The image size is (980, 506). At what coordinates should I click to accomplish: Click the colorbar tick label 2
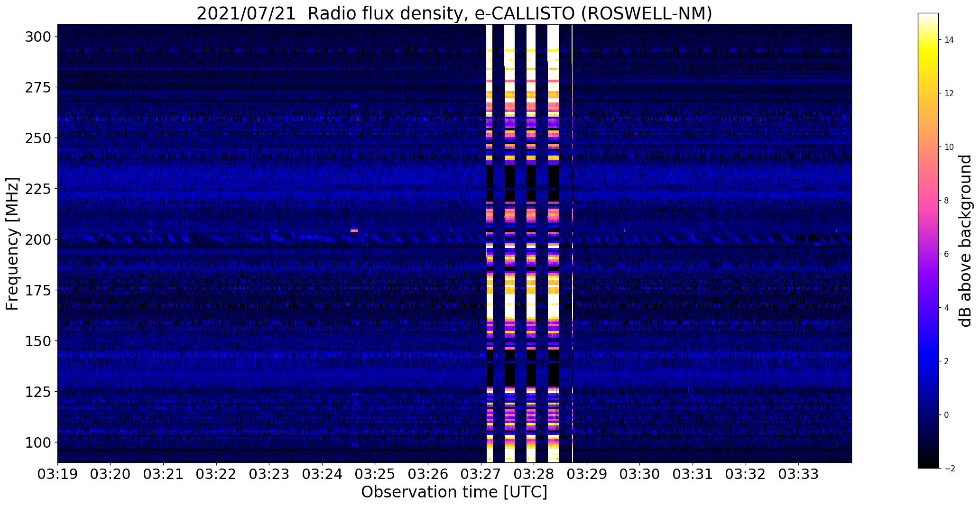click(x=947, y=361)
